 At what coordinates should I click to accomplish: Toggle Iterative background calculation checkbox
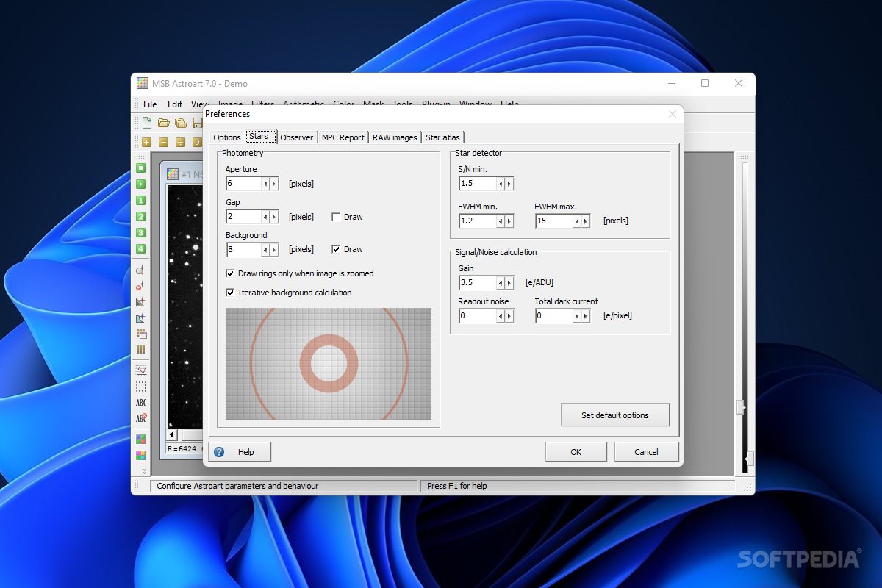230,293
